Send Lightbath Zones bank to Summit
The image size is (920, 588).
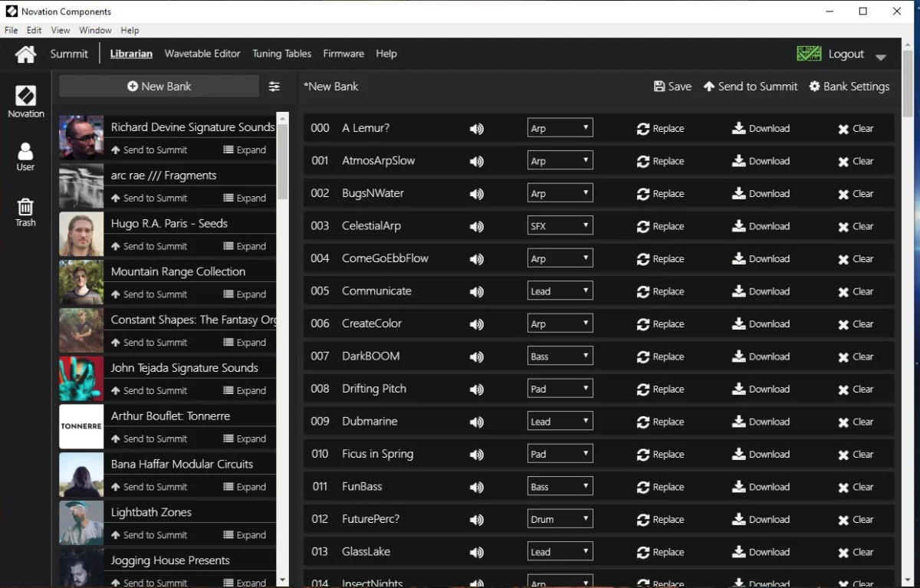[x=149, y=535]
